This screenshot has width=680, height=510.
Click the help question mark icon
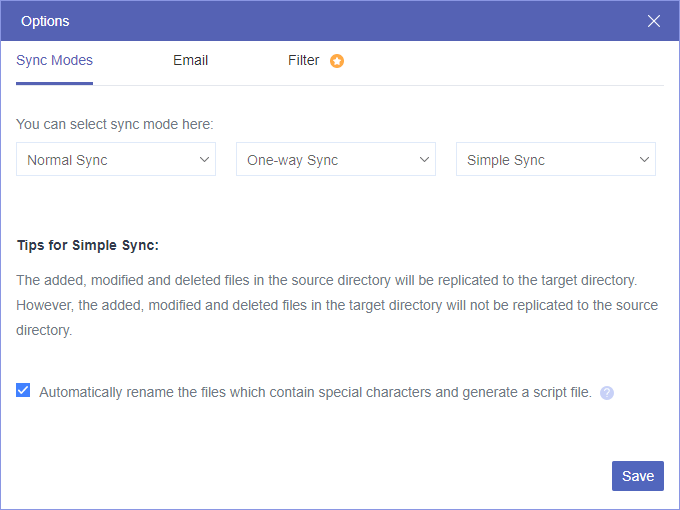(x=607, y=393)
